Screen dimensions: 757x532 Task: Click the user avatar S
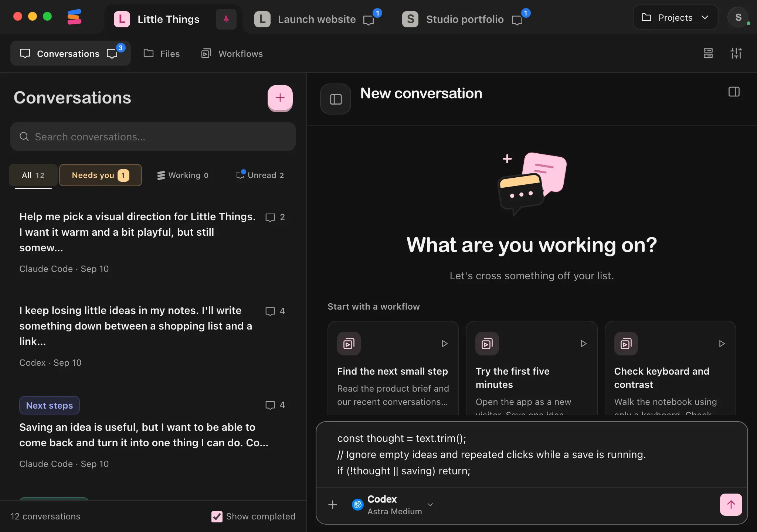point(738,17)
